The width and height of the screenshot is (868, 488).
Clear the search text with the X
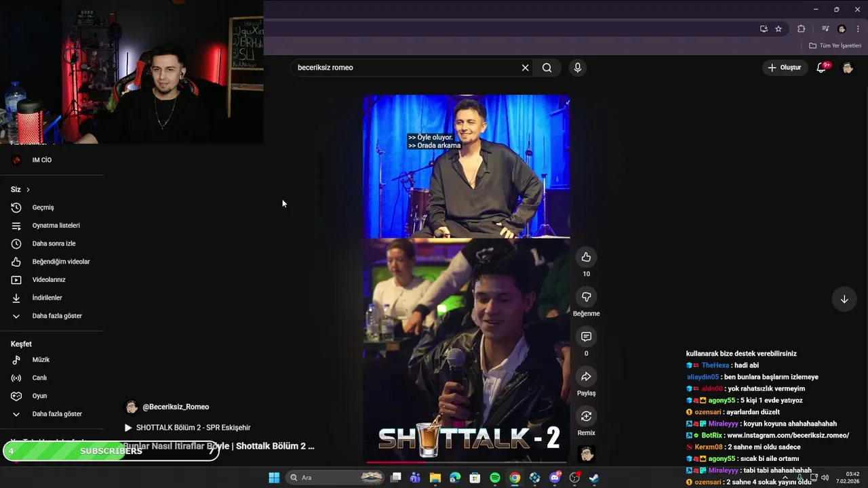525,68
